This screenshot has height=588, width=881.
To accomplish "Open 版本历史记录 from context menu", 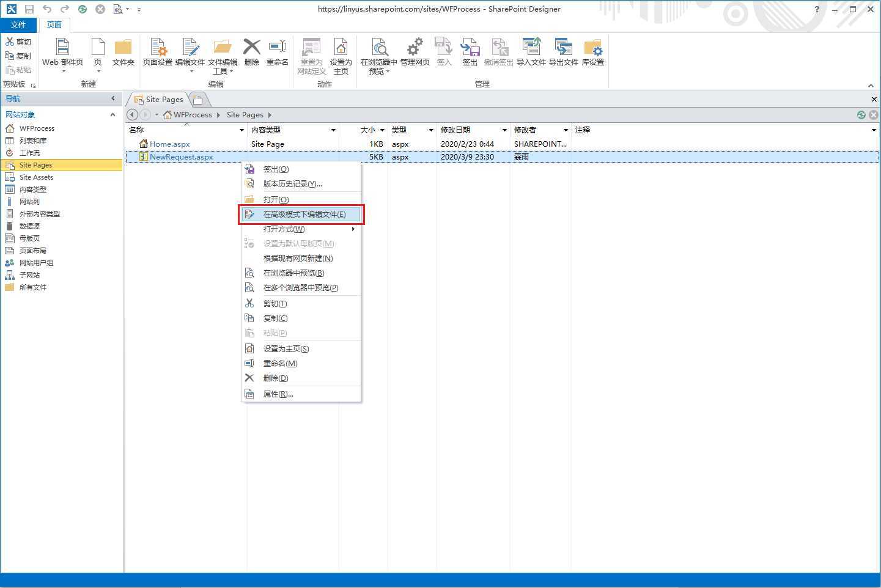I will pos(301,184).
